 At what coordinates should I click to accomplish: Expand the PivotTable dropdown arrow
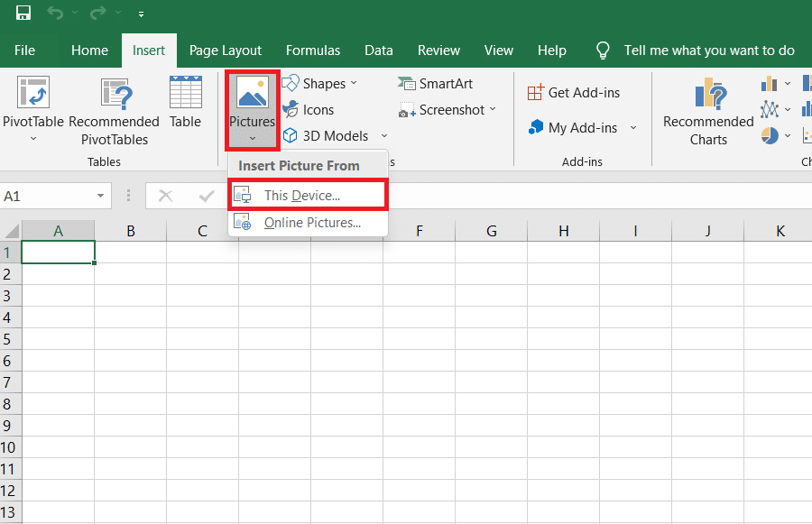click(33, 139)
